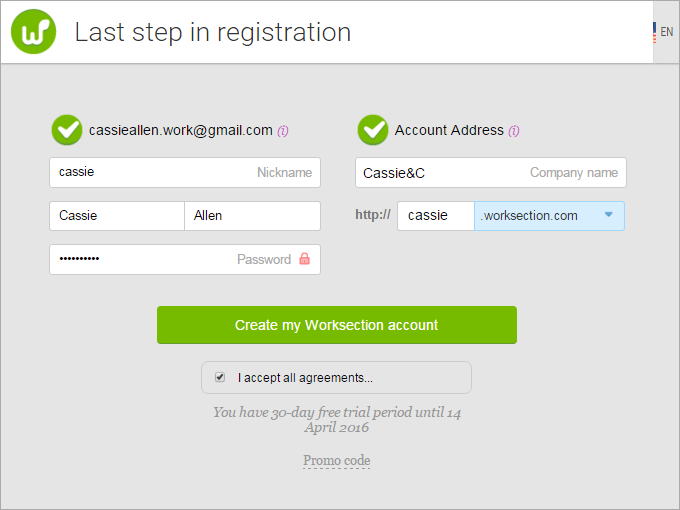
Task: Click green checkmark beside cassieallen.work@gmail.com
Action: (67, 130)
